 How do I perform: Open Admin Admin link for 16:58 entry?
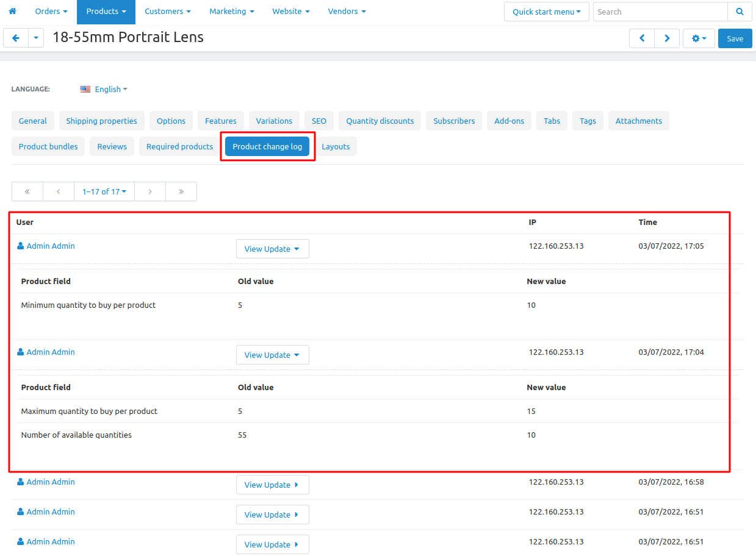51,482
